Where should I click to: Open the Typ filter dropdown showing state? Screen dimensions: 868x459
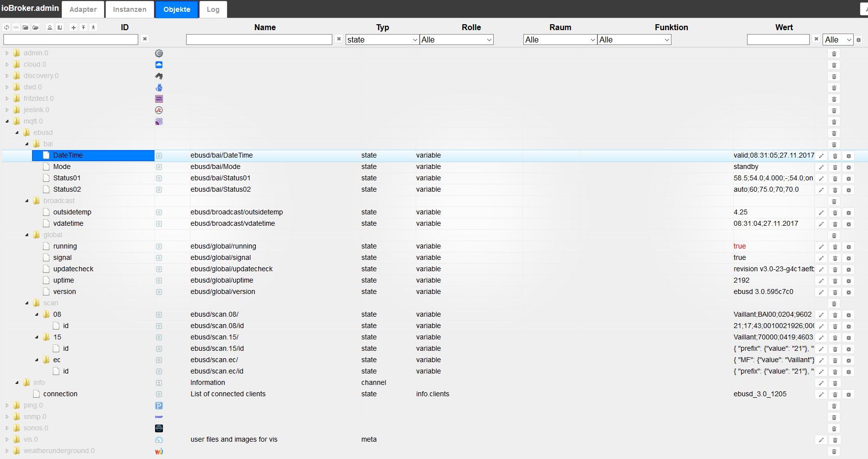point(382,40)
